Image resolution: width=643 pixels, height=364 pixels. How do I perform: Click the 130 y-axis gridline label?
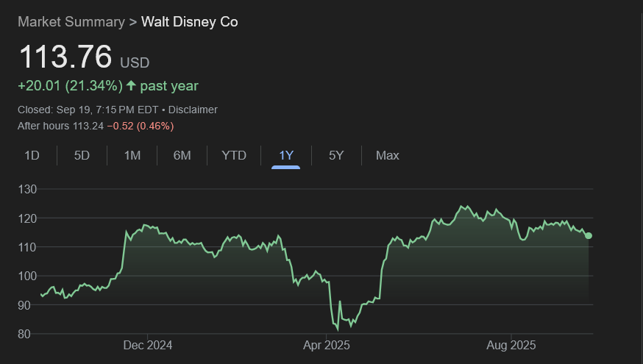pyautogui.click(x=27, y=190)
